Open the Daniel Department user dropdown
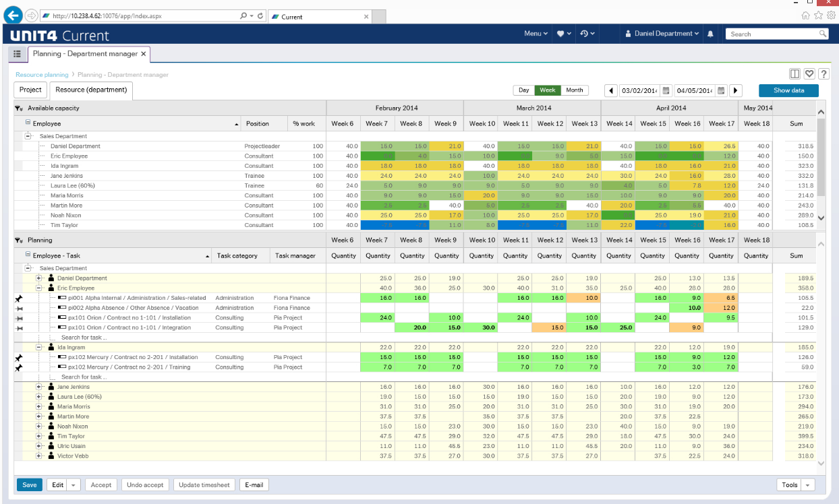 pos(662,34)
